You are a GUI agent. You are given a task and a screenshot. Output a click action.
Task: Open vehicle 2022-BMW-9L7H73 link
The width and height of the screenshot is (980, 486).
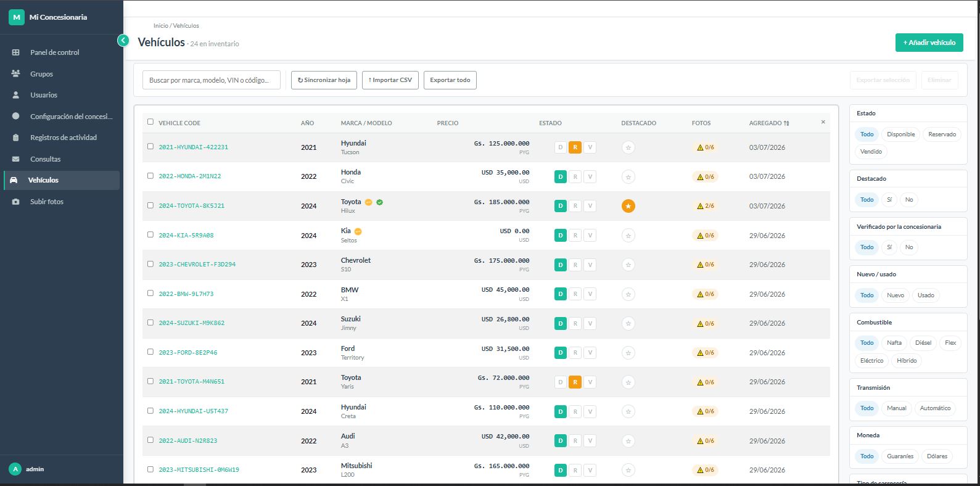(186, 294)
